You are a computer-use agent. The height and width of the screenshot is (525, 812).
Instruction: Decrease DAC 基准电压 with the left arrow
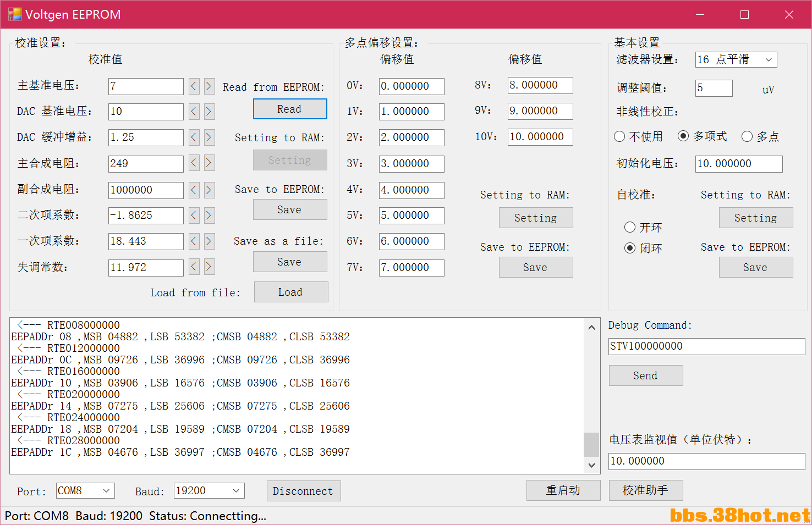194,112
